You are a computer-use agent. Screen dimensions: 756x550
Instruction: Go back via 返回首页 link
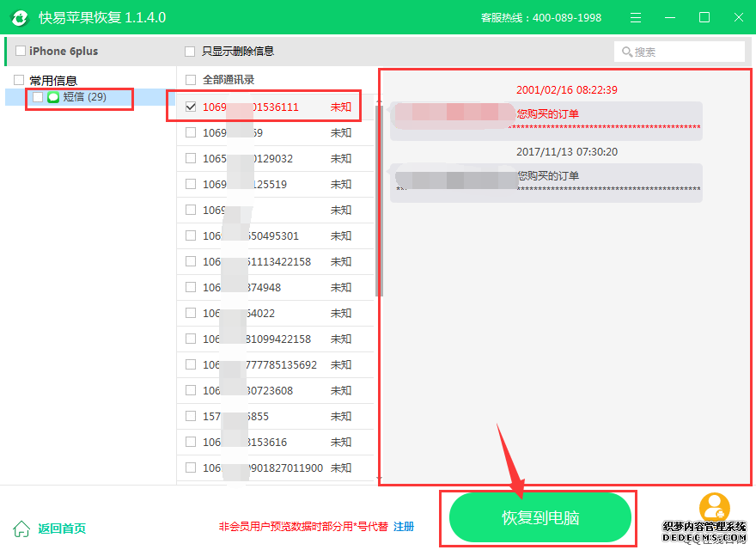click(62, 529)
